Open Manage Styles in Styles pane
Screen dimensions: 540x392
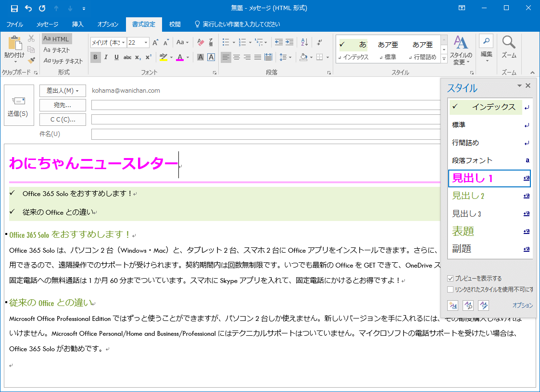[484, 305]
